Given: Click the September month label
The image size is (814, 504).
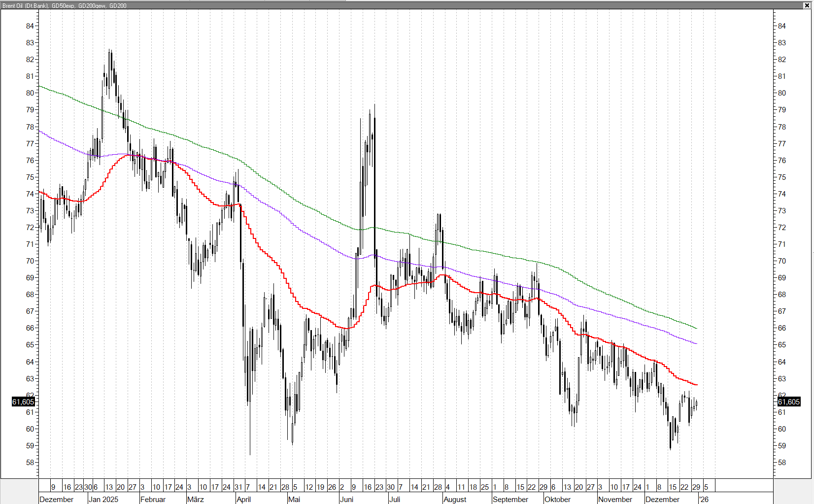Looking at the screenshot, I should pyautogui.click(x=510, y=499).
